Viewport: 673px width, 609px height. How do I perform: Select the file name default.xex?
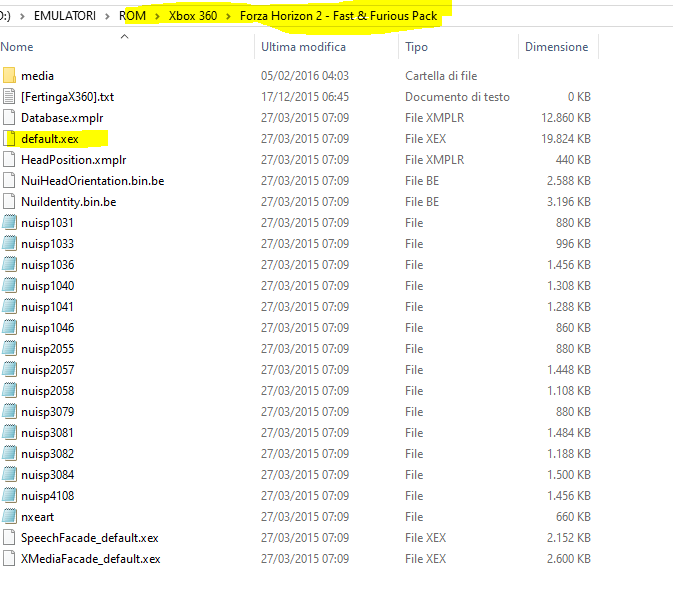[x=50, y=139]
